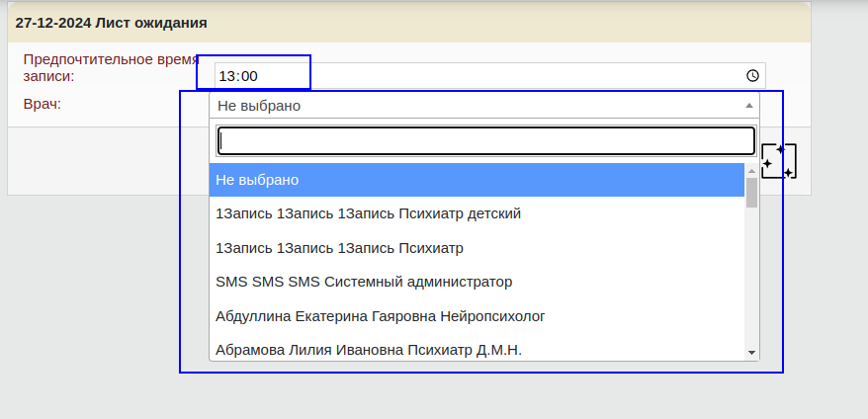Click the 'Врач:' field label
Viewport: 868px width, 419px height.
click(43, 103)
